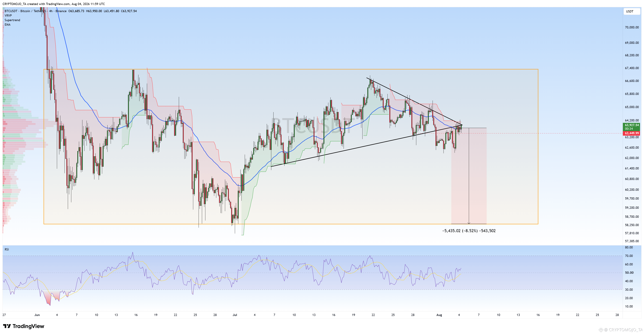Click the EMA indicator label
Image resolution: width=644 pixels, height=334 pixels.
pos(7,24)
